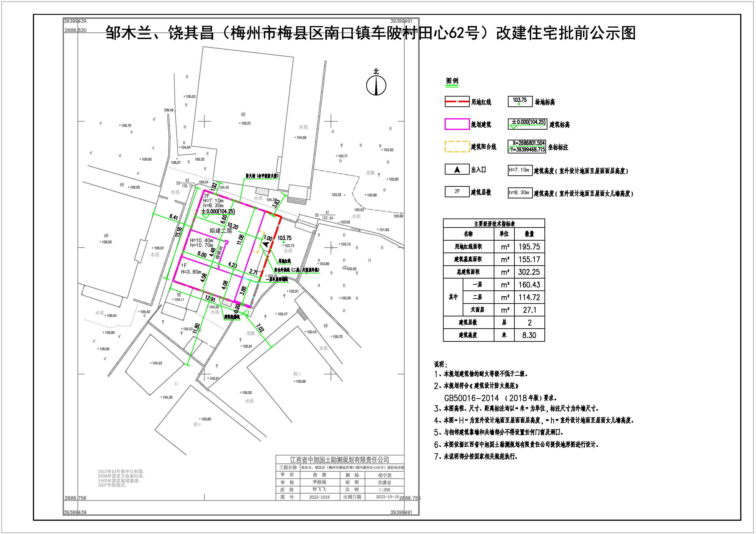Click the ±0.000(104.25) 建筑标高 symbol in legend
The width and height of the screenshot is (756, 534).
pyautogui.click(x=528, y=124)
